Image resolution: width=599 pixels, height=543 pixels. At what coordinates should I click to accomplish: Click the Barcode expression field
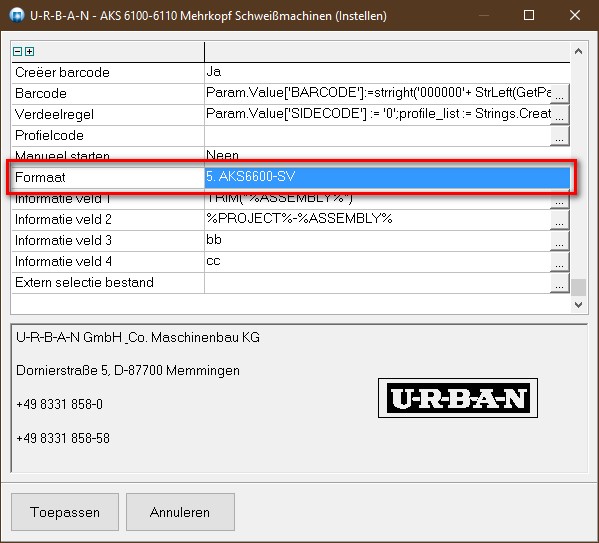pyautogui.click(x=378, y=94)
